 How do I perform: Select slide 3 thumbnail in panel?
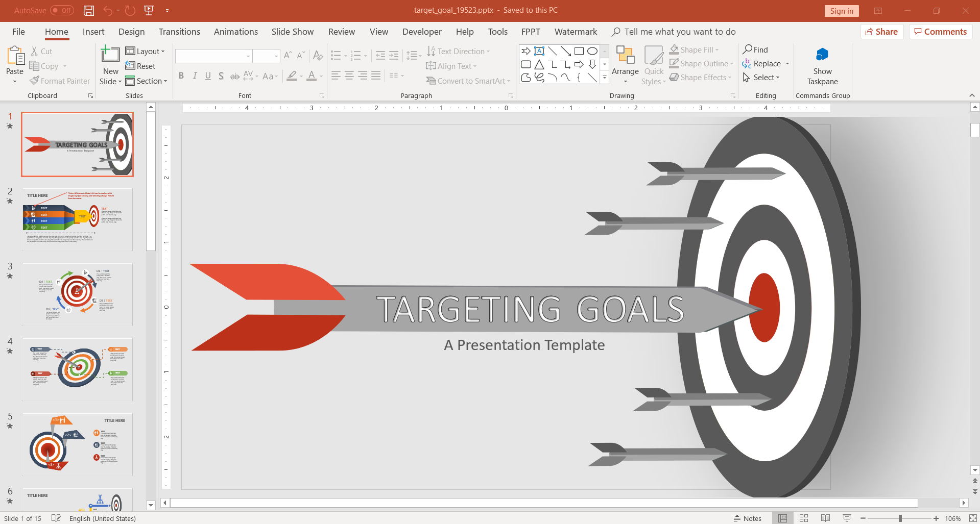click(77, 294)
